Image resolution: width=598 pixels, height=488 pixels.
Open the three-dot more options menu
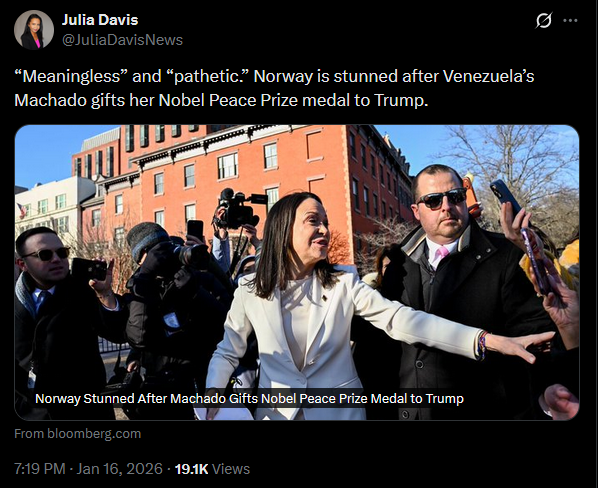pyautogui.click(x=570, y=20)
